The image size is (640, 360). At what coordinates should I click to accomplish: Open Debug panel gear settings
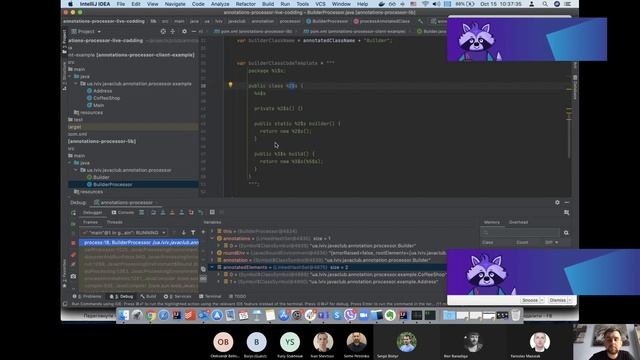click(557, 202)
